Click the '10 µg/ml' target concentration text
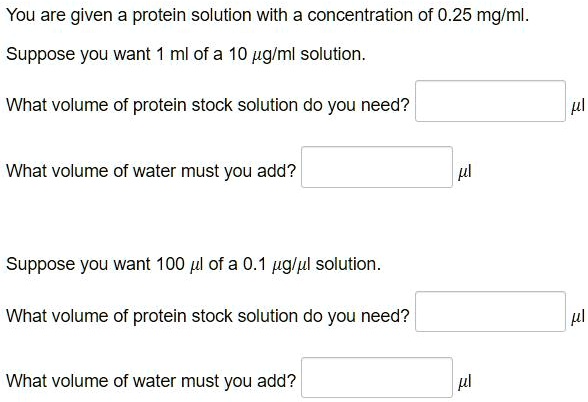 (262, 55)
